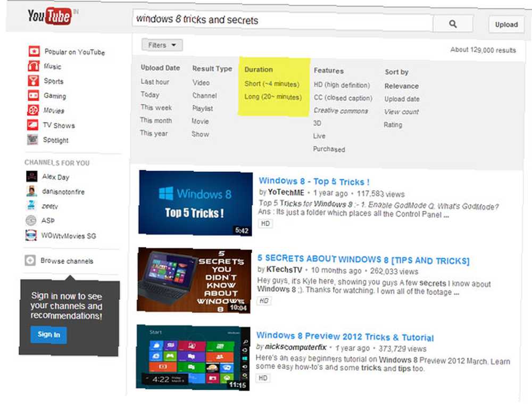The width and height of the screenshot is (532, 404).
Task: Open the Spotlight icon
Action: point(32,139)
